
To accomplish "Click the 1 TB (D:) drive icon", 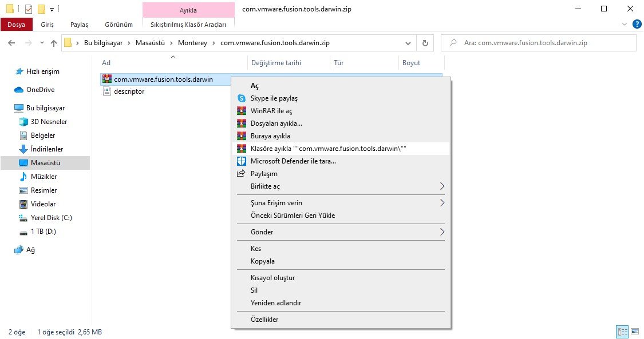I will 23,232.
